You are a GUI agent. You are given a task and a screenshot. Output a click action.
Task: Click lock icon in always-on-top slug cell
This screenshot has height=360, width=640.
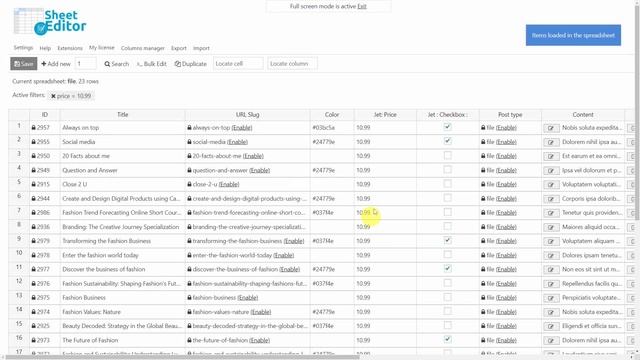coord(189,128)
